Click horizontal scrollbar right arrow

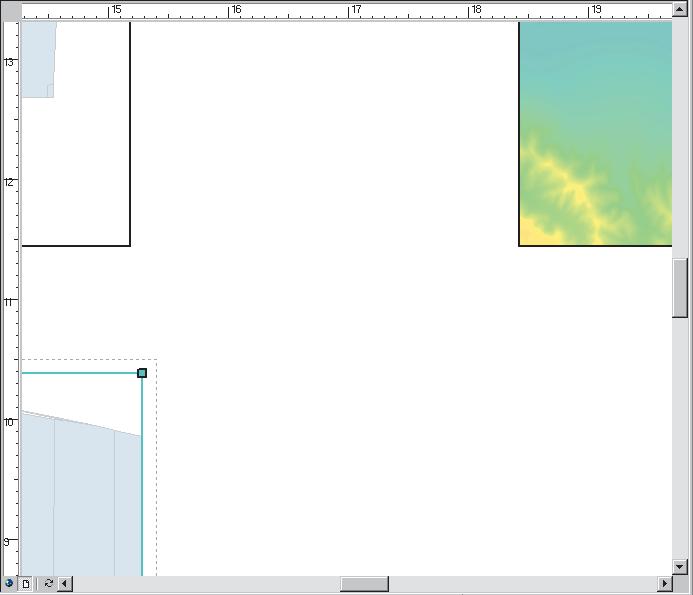coord(665,584)
